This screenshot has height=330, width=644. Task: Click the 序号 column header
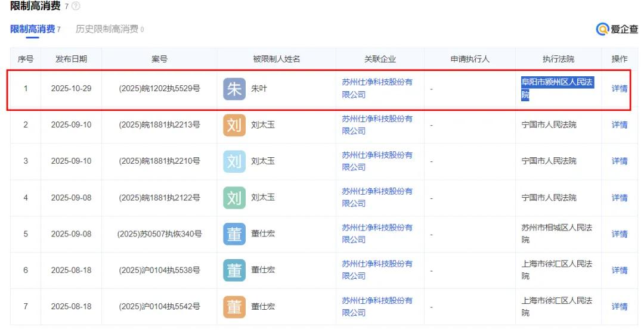[x=26, y=59]
